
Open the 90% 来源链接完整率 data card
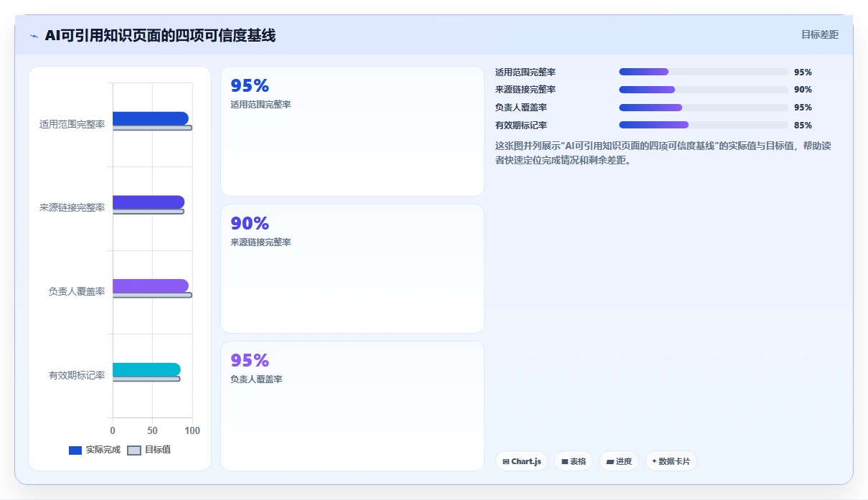coord(352,268)
